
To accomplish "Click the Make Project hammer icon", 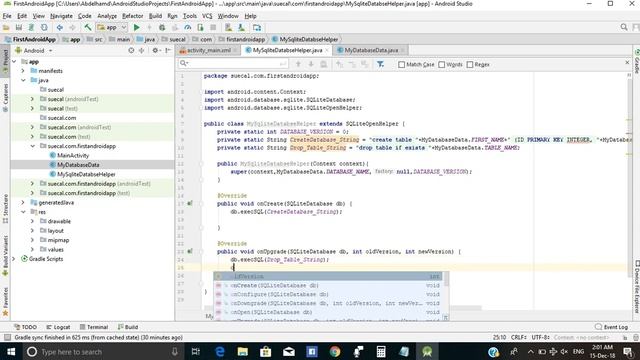I will click(x=87, y=27).
